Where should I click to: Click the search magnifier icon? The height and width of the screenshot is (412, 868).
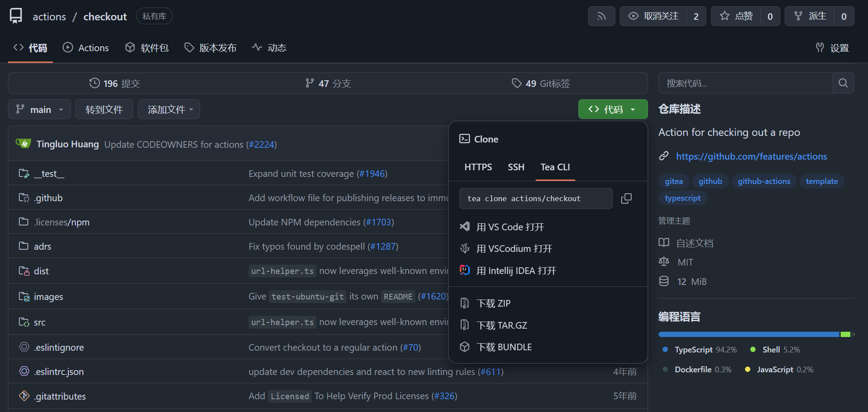tap(843, 83)
